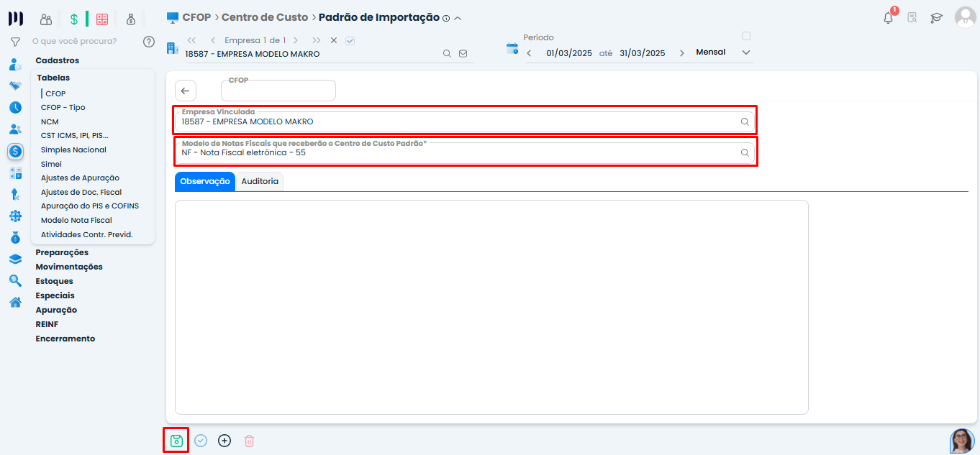Click the info icon beside Padrão de Importação
980x455 pixels.
point(446,19)
